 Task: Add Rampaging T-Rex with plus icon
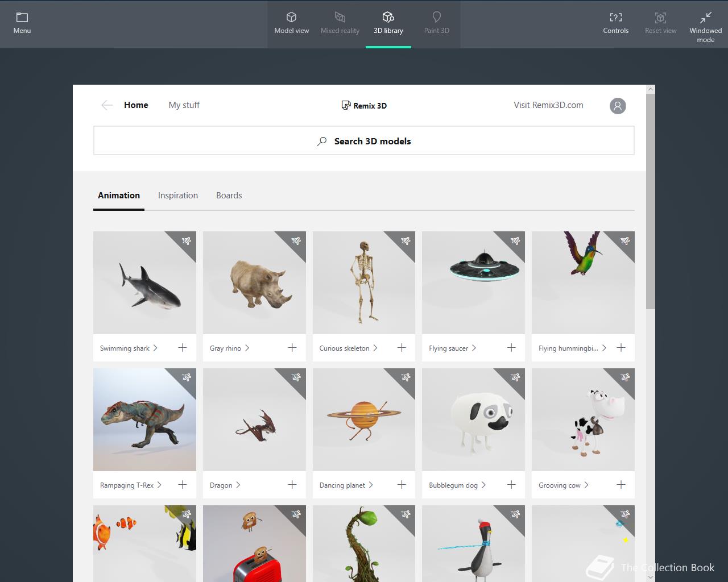183,485
